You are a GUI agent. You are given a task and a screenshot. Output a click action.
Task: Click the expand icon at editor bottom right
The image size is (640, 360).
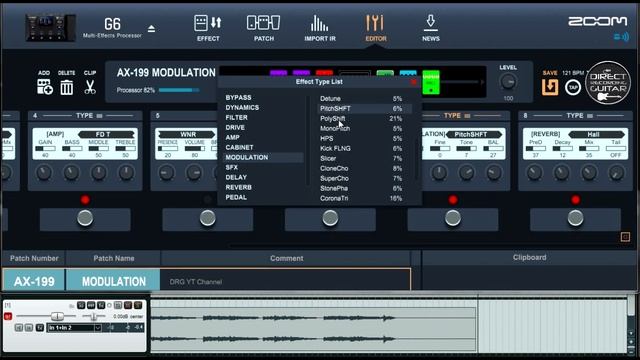[x=625, y=237]
